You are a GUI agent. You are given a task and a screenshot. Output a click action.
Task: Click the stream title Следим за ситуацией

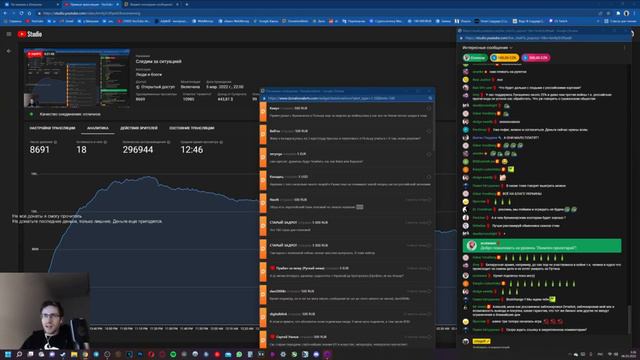tap(158, 62)
